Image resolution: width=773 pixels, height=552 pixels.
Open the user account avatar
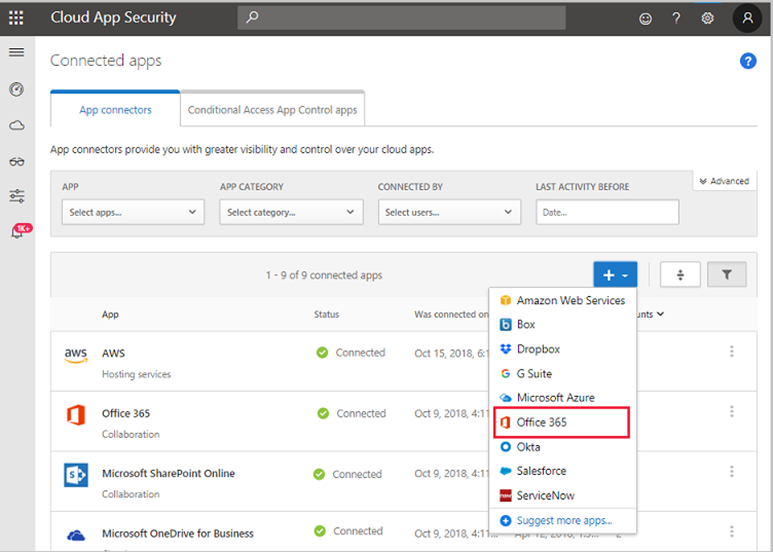tap(747, 18)
